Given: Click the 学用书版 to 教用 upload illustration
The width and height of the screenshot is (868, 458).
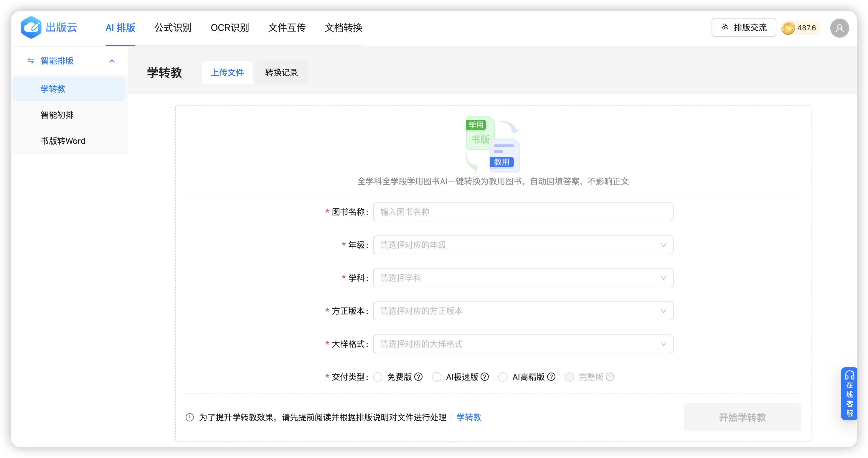Looking at the screenshot, I should pyautogui.click(x=493, y=144).
